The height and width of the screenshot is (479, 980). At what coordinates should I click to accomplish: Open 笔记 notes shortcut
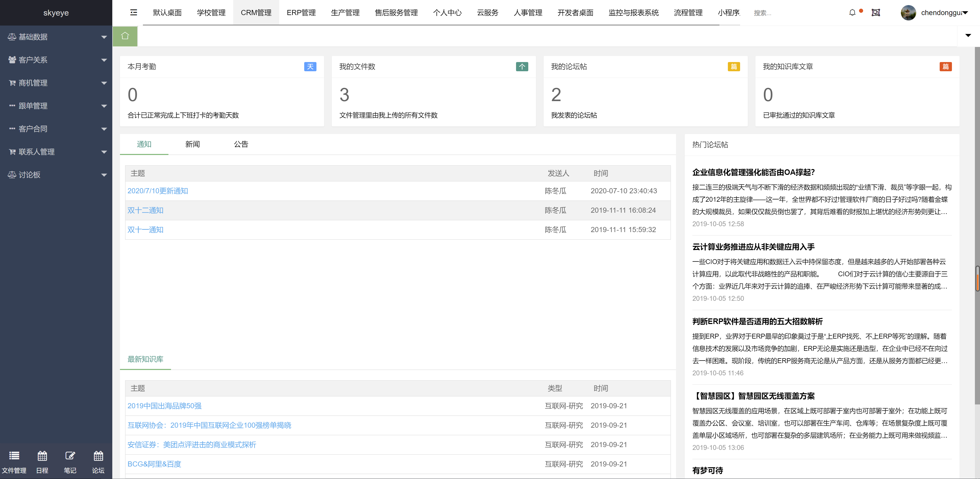point(70,462)
